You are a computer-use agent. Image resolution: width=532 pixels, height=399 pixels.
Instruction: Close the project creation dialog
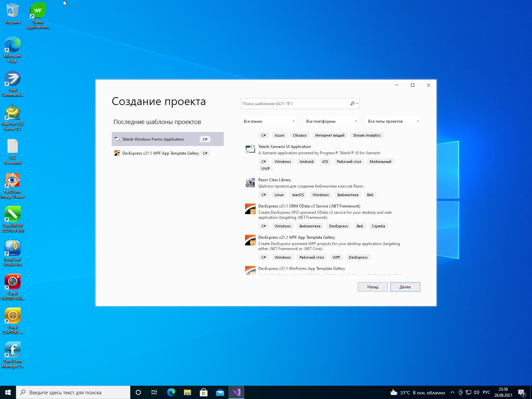tap(429, 85)
